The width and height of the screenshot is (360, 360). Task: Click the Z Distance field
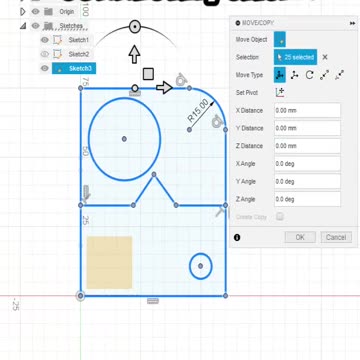(x=307, y=146)
